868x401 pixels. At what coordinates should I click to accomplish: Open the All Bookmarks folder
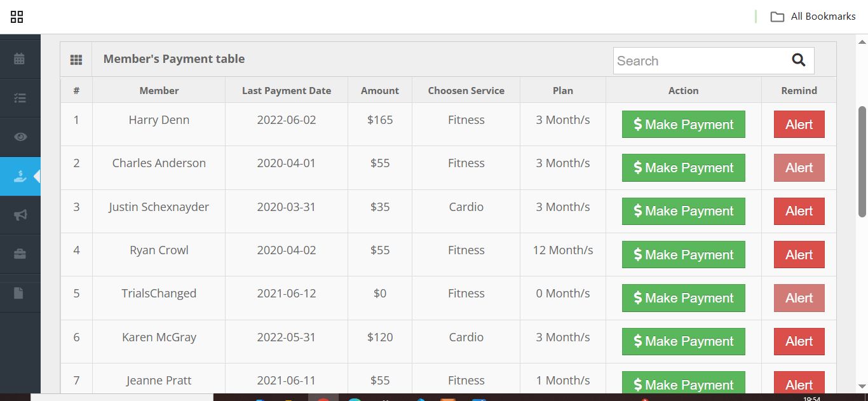pyautogui.click(x=814, y=17)
